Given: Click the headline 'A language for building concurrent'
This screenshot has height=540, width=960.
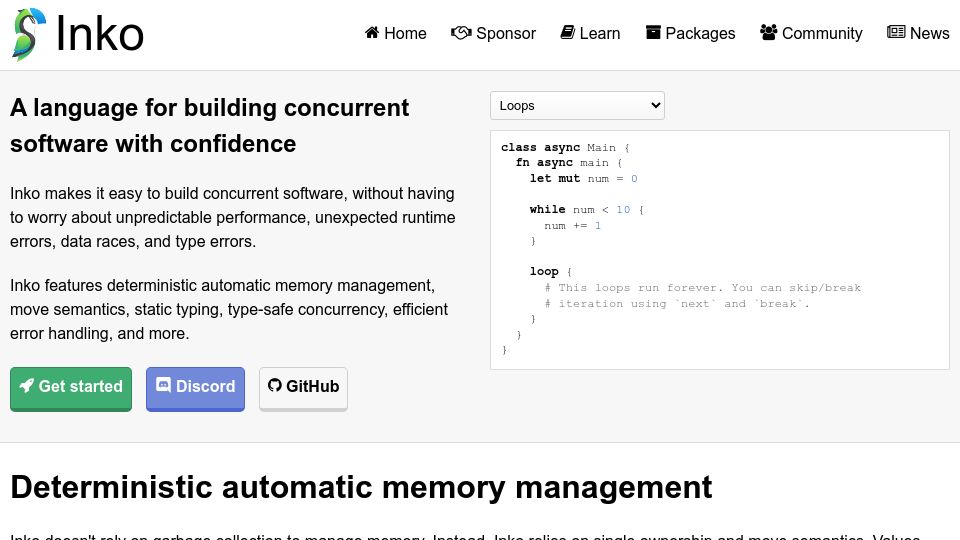Looking at the screenshot, I should (x=209, y=108).
